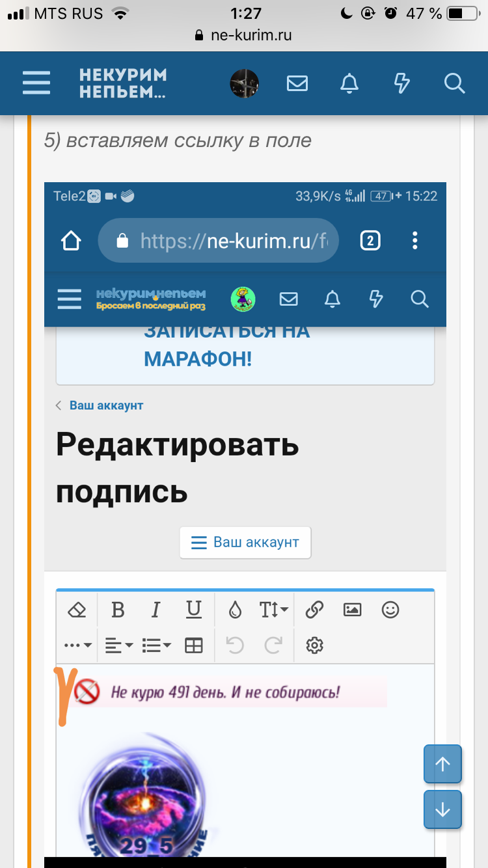Open the hamburger menu in top header

(x=36, y=83)
